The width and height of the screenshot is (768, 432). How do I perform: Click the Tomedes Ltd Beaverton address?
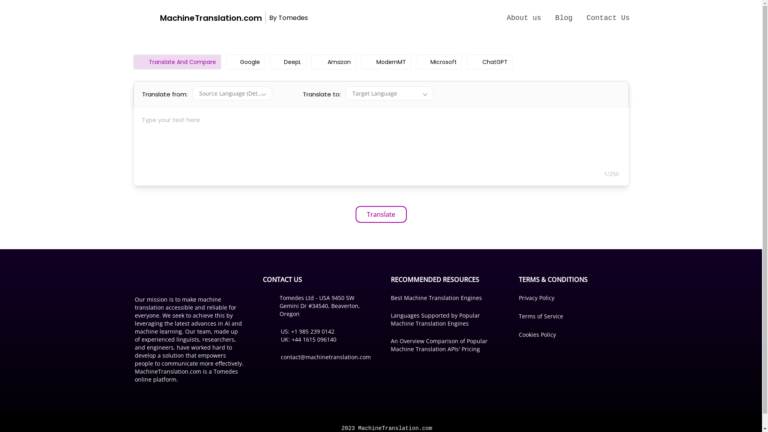point(319,306)
